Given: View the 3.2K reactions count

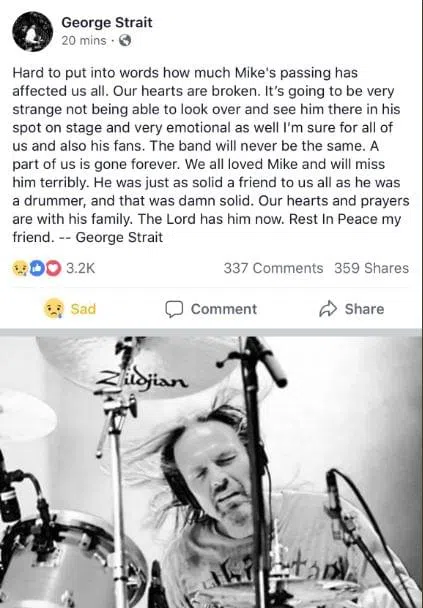Looking at the screenshot, I should 80,268.
